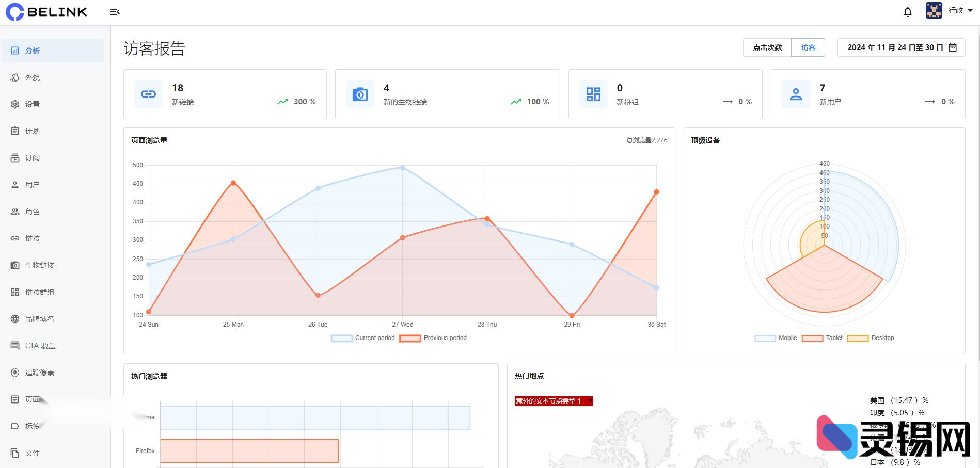The width and height of the screenshot is (980, 468).
Task: Open 订阅 in the sidebar
Action: [53, 158]
